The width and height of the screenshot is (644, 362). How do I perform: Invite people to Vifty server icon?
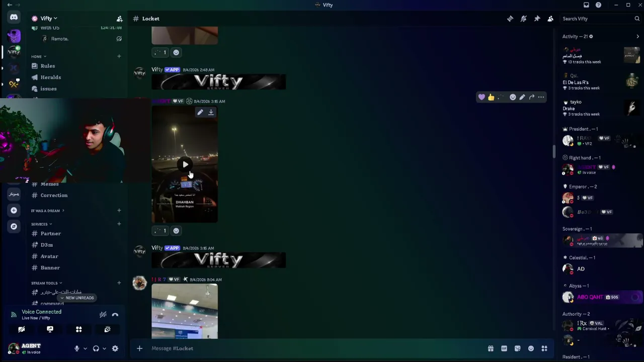click(x=119, y=19)
